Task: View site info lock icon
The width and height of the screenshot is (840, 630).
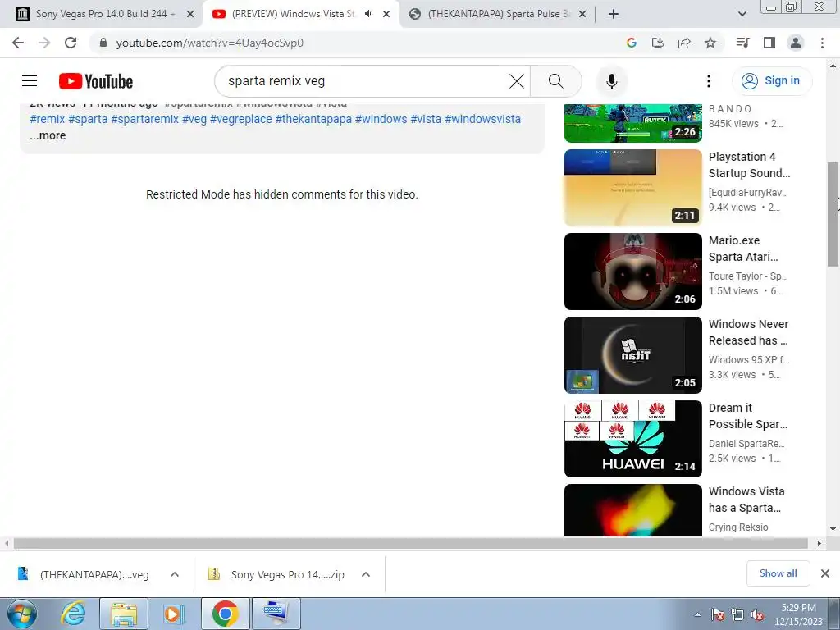Action: point(103,43)
